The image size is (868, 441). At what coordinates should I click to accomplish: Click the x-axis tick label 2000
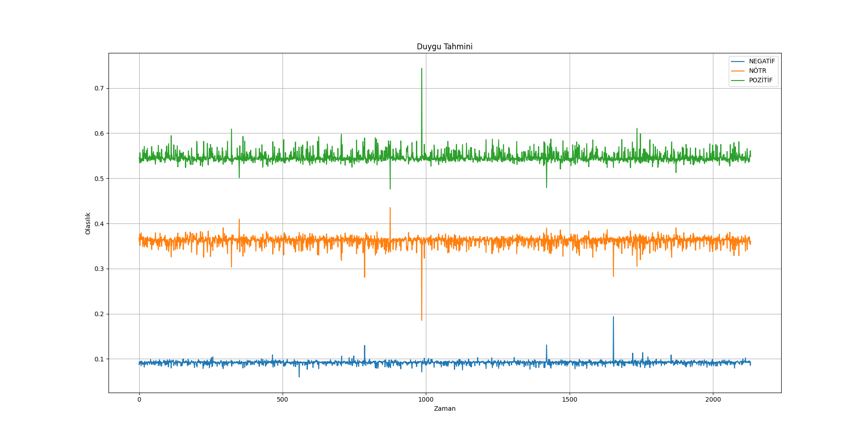(713, 399)
